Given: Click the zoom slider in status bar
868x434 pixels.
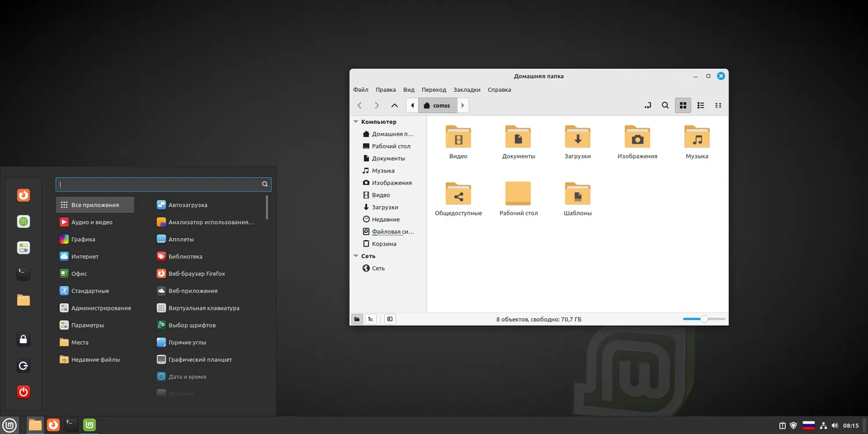Looking at the screenshot, I should 704,319.
